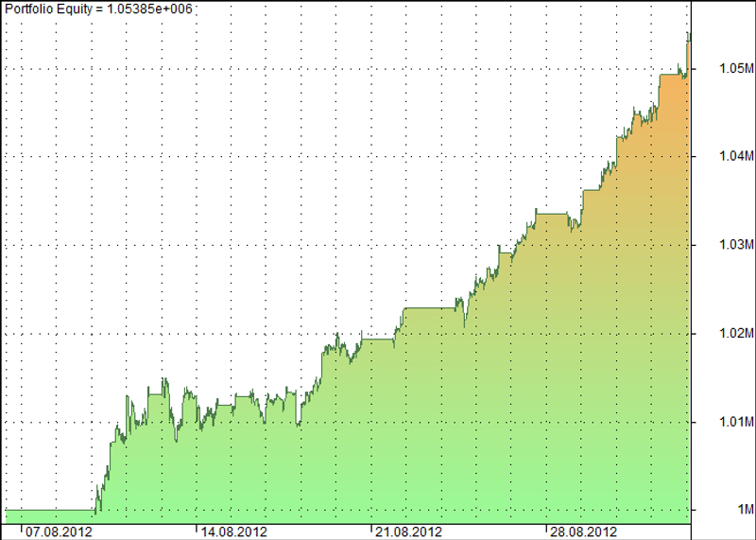Screen dimensions: 756x540
Task: Select the 1.01M price axis label
Action: tap(736, 422)
